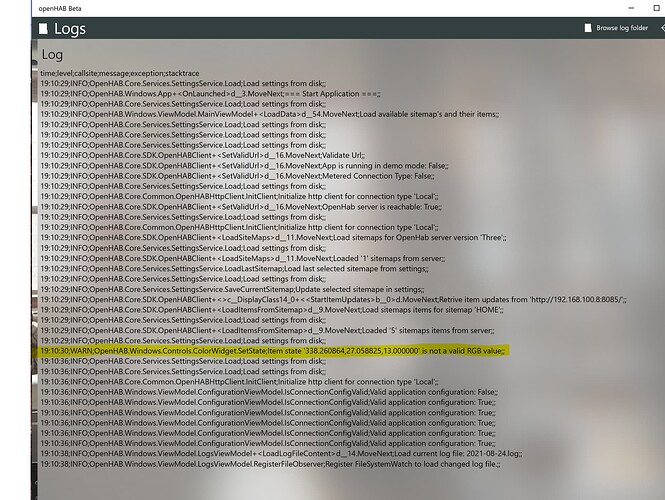Click the 'Logs' page title
The height and width of the screenshot is (500, 665).
[x=70, y=29]
